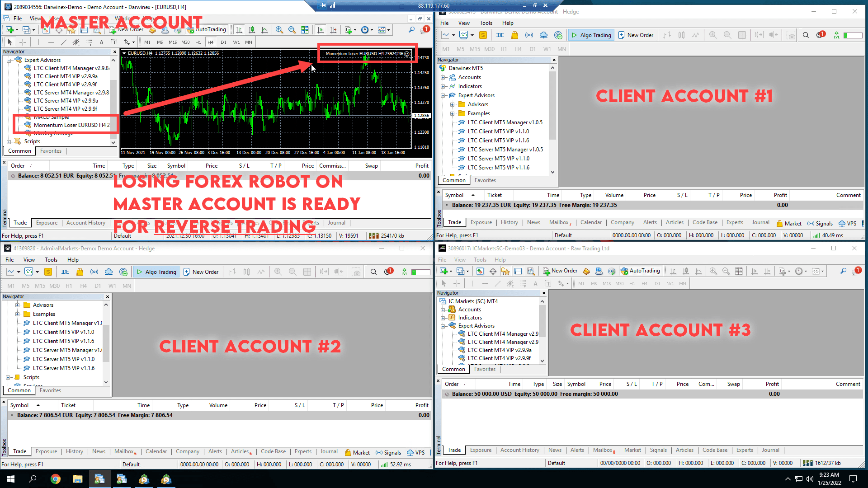Select text label 'A' tool in master MT4 toolbar
868x488 pixels.
point(101,42)
